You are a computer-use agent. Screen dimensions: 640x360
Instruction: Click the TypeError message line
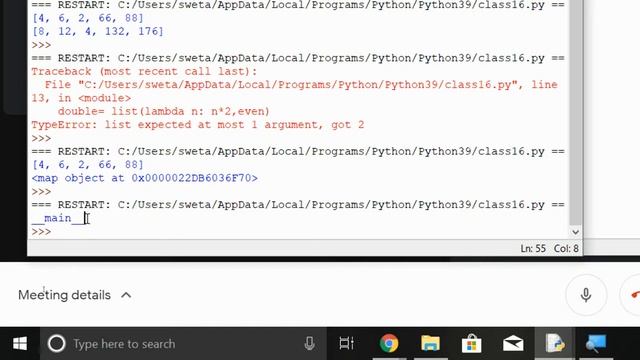tap(198, 124)
